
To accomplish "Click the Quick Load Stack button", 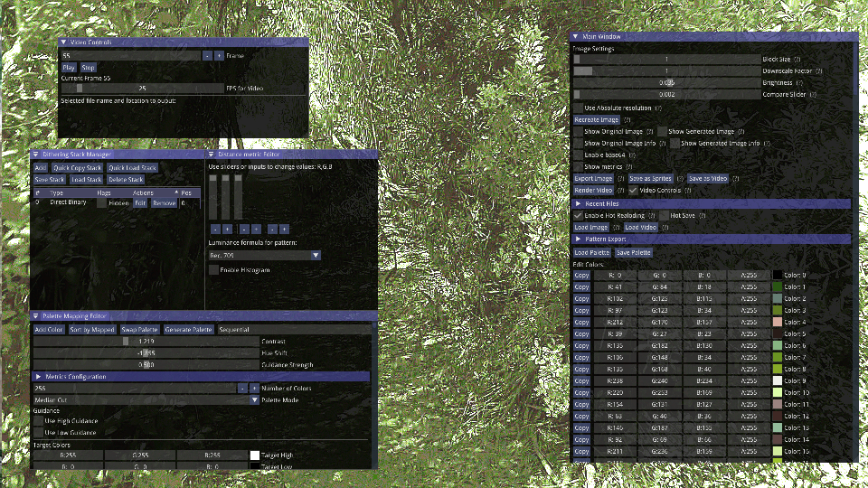I will coord(132,168).
